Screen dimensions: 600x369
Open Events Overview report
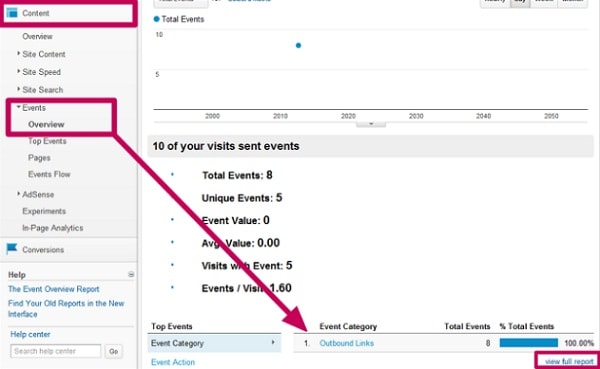[46, 124]
